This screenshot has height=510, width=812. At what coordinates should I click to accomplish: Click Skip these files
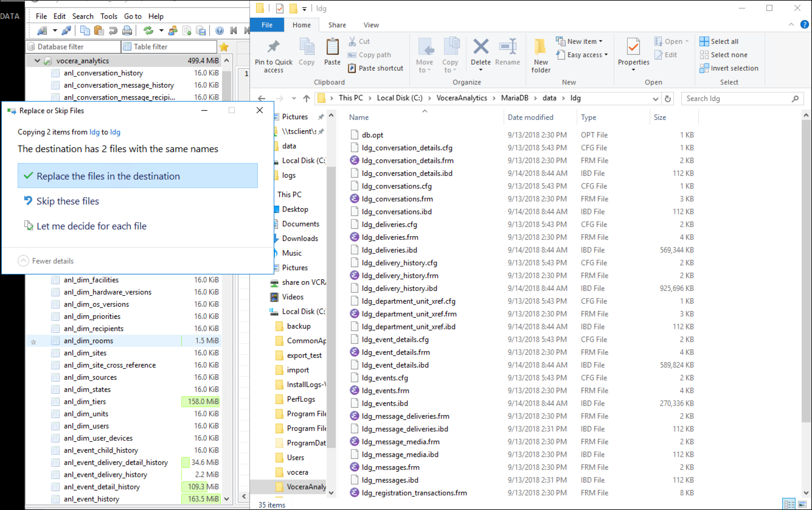67,201
